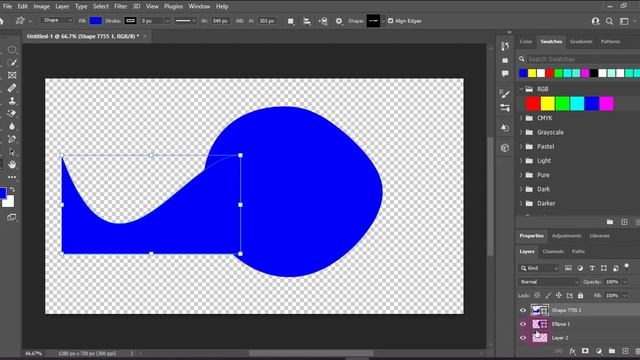Open the Plugins menu
Image resolution: width=640 pixels, height=360 pixels.
(x=173, y=7)
